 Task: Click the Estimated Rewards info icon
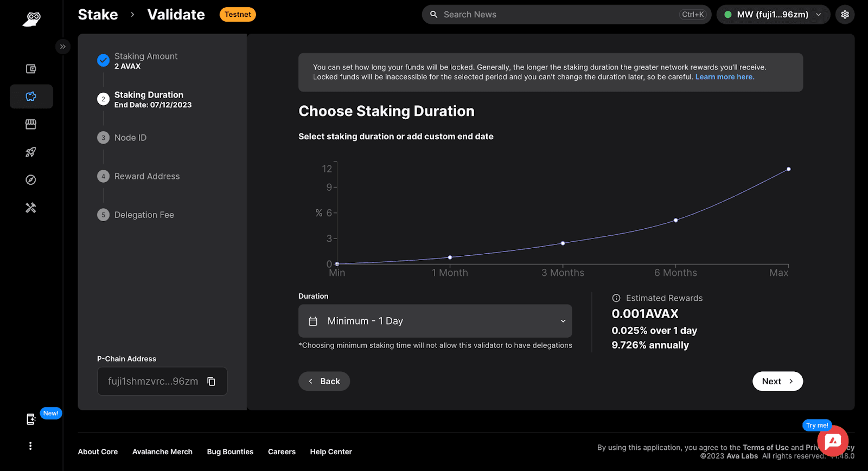tap(616, 298)
